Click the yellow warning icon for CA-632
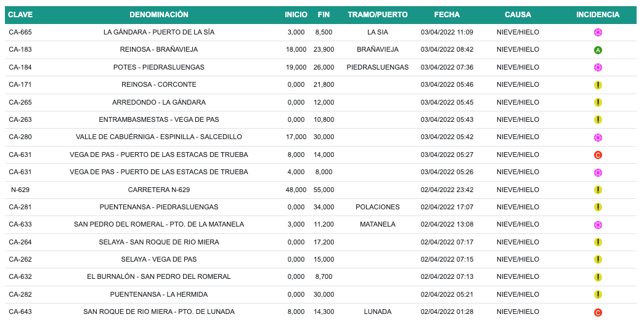 [598, 277]
